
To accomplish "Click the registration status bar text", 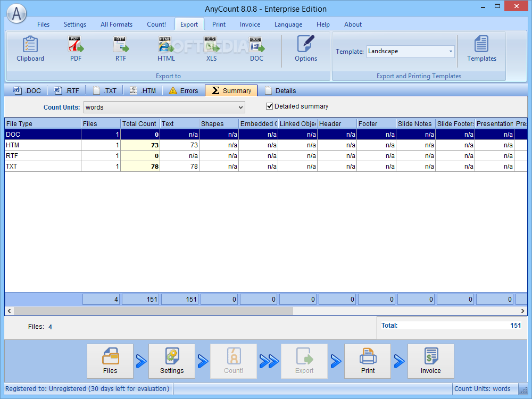I will point(87,388).
